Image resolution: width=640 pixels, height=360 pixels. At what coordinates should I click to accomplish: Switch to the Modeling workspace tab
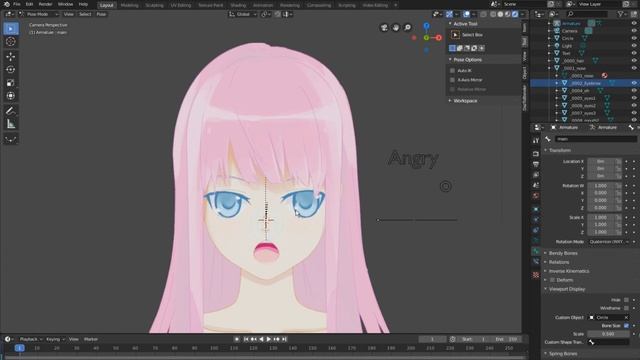pyautogui.click(x=129, y=5)
